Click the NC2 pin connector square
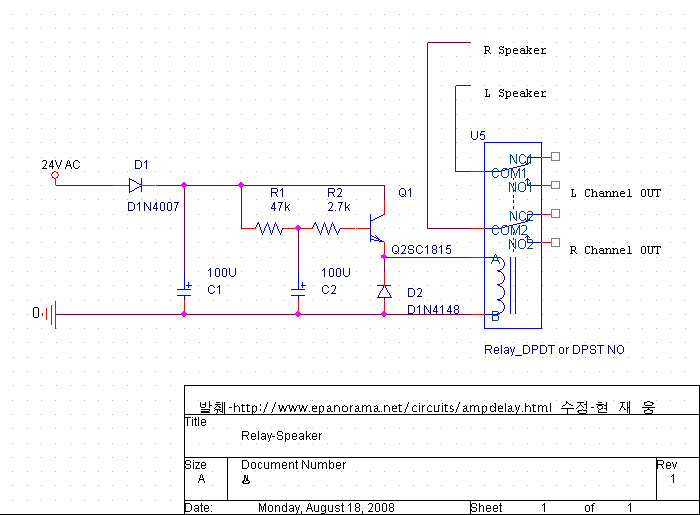 click(555, 214)
